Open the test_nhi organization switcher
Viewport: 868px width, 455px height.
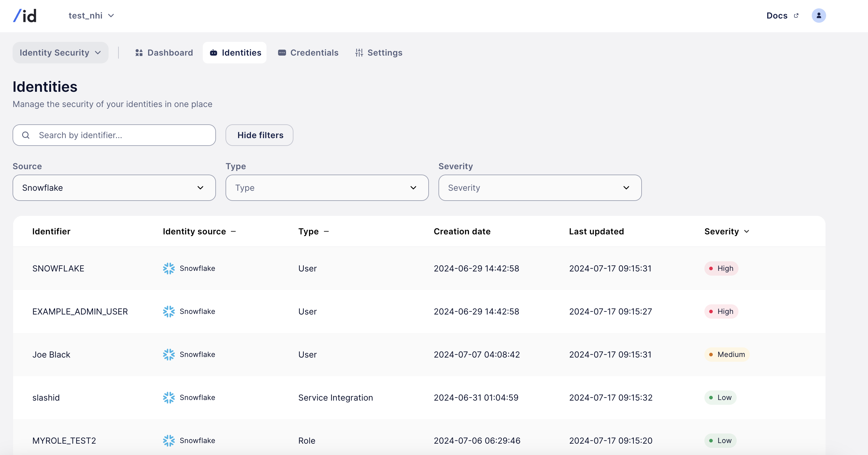[91, 16]
